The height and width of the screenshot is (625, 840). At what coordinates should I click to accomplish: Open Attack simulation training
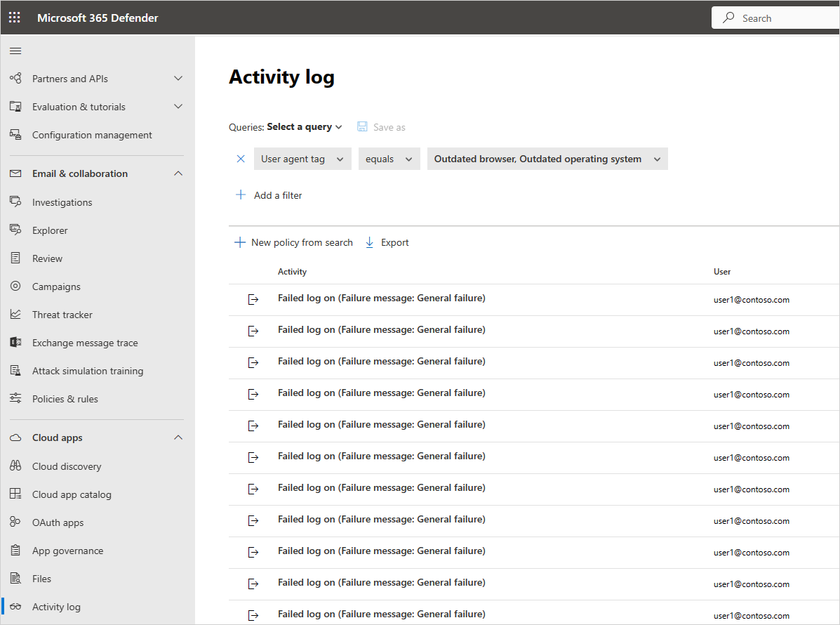click(x=88, y=370)
